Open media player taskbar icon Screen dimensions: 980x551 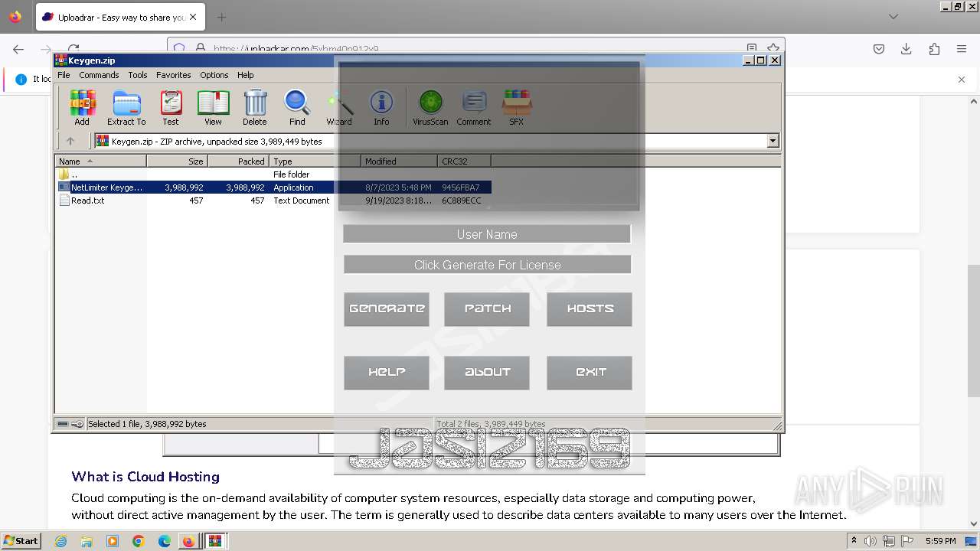click(113, 541)
